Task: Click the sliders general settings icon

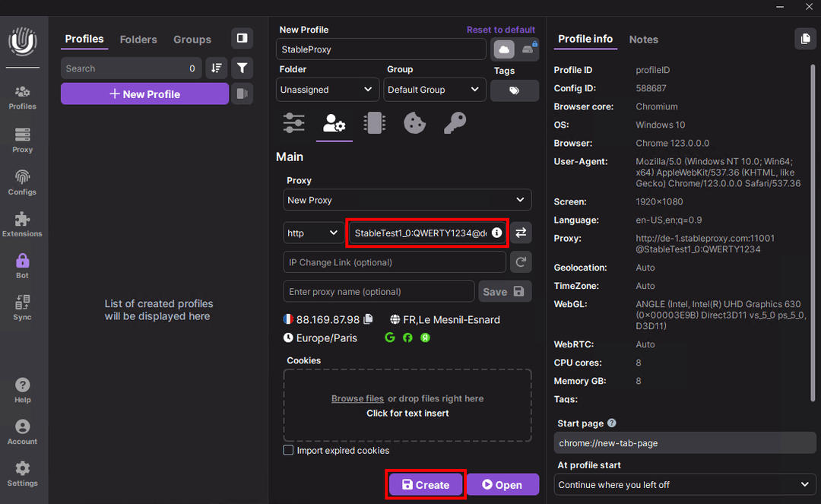Action: [x=293, y=123]
